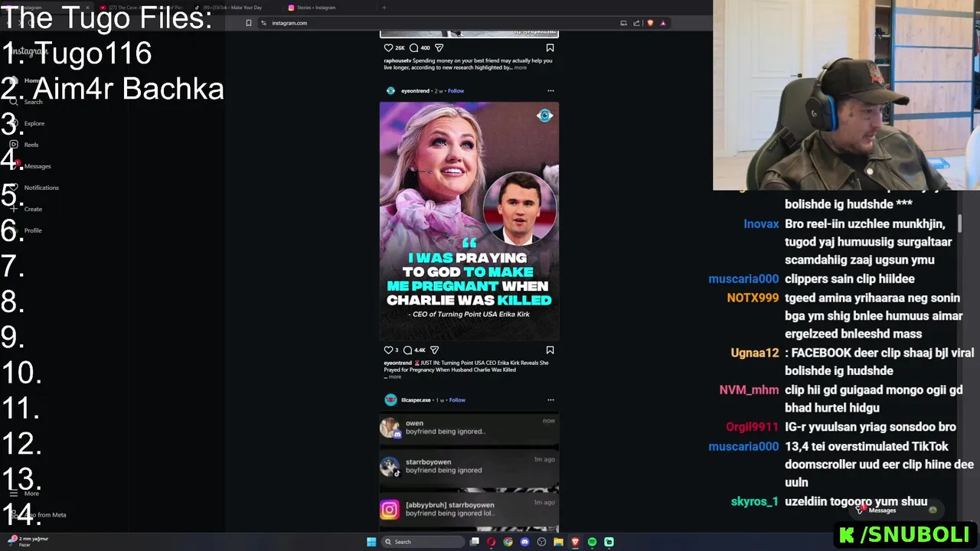Click the taskbar Search box
Viewport: 980px width, 551px height.
(423, 542)
